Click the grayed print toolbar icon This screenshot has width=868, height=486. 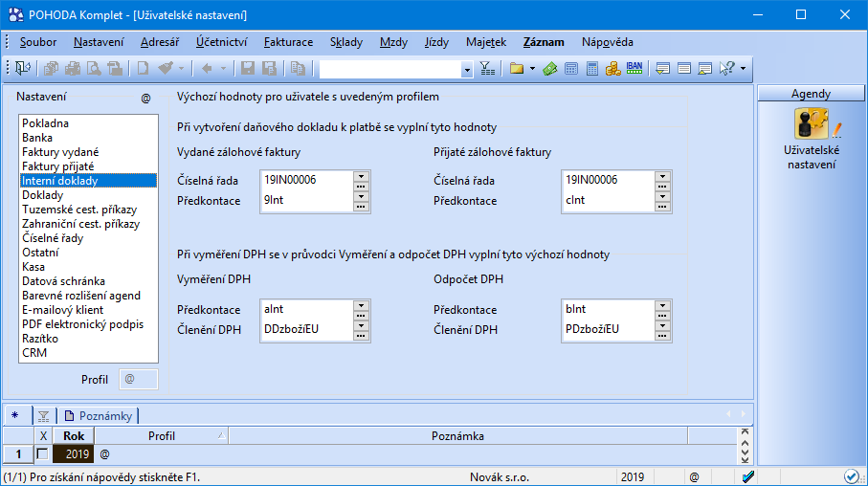pyautogui.click(x=73, y=69)
